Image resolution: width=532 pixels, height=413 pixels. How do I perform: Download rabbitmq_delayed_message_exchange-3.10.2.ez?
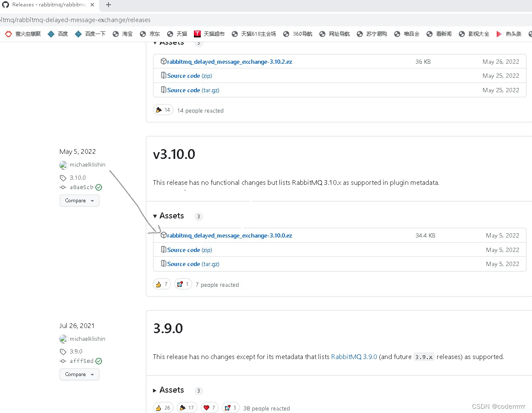[230, 62]
